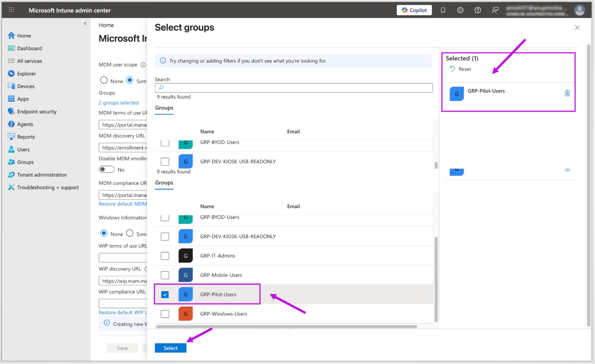Screen dimensions: 595x364
Task: Open Copilot from the header
Action: [414, 10]
